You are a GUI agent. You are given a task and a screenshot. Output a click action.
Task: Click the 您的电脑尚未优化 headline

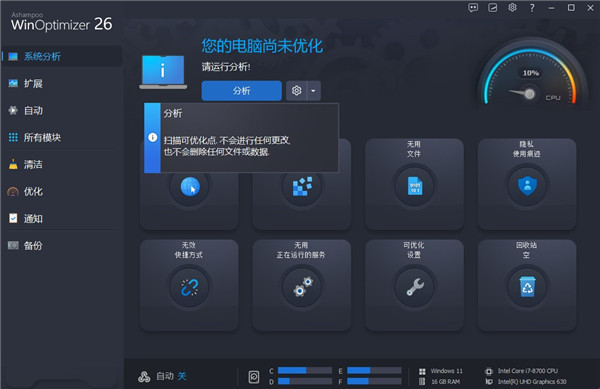pos(262,46)
